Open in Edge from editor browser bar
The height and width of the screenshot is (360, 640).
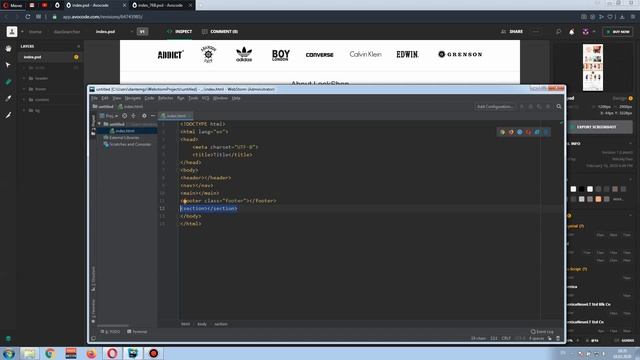tap(546, 132)
